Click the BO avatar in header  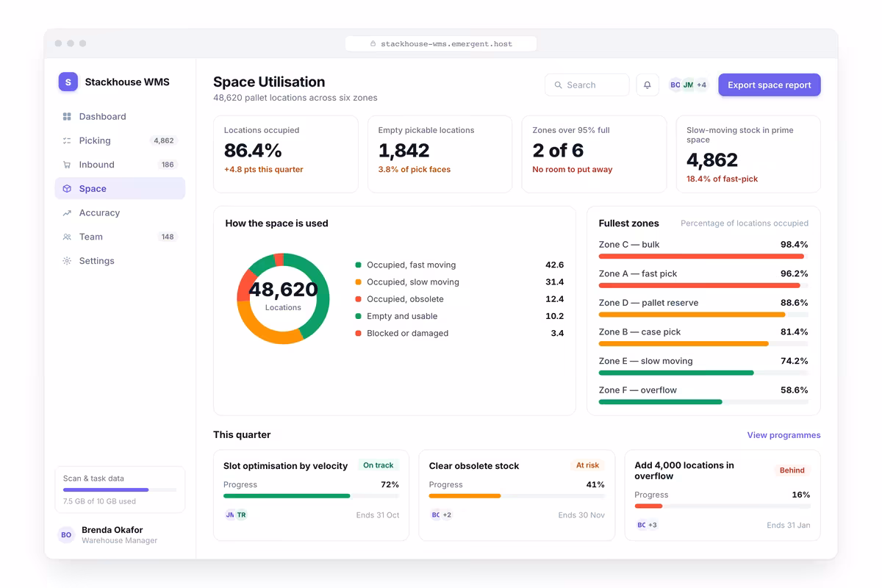pyautogui.click(x=675, y=85)
